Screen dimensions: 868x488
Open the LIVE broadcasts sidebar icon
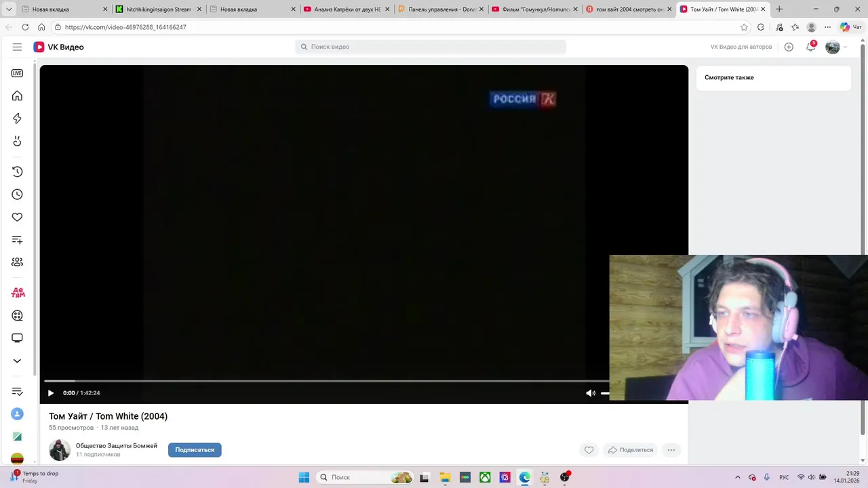pyautogui.click(x=17, y=73)
